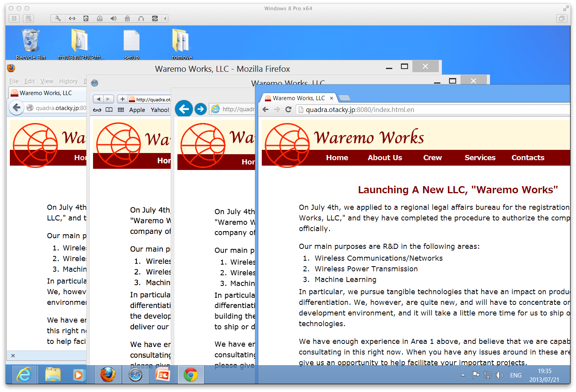The height and width of the screenshot is (392, 576).
Task: Open CD/DVD drive icon in VM toolbar
Action: 100,19
